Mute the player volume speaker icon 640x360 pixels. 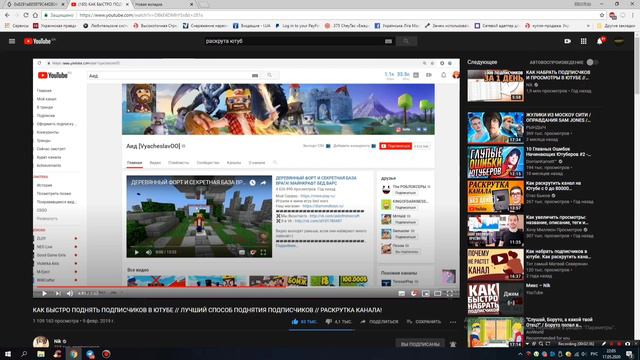click(70, 293)
